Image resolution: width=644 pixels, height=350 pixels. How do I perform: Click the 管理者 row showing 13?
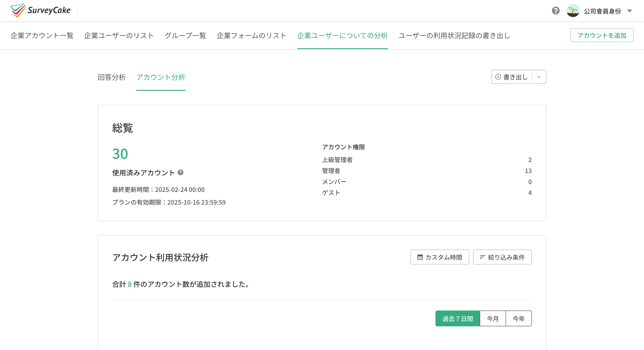(427, 171)
